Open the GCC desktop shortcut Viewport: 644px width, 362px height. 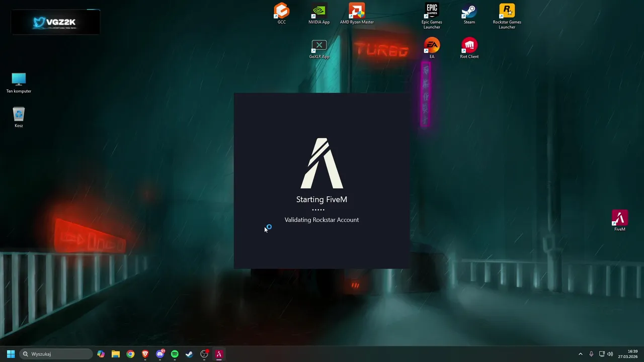pyautogui.click(x=282, y=14)
